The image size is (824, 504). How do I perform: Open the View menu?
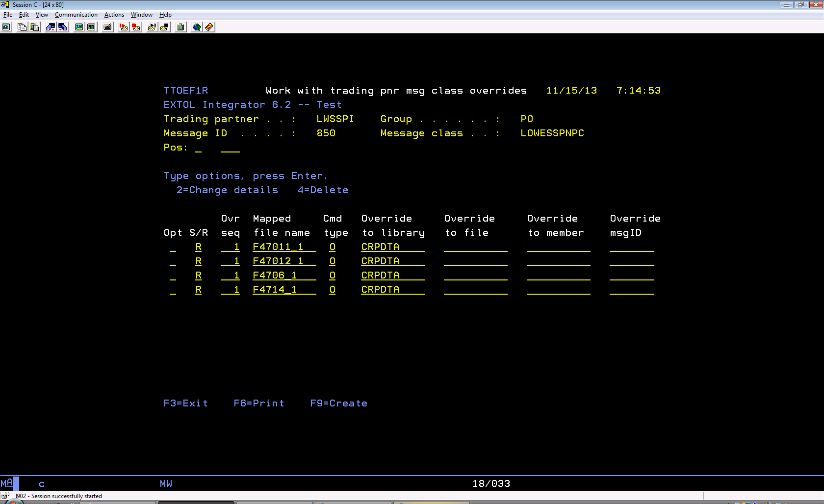pos(42,15)
